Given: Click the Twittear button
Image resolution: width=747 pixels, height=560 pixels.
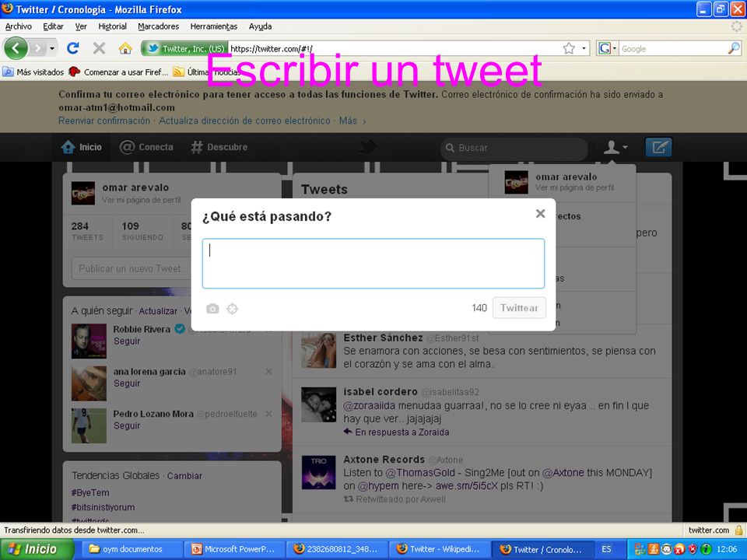Looking at the screenshot, I should click(x=519, y=308).
